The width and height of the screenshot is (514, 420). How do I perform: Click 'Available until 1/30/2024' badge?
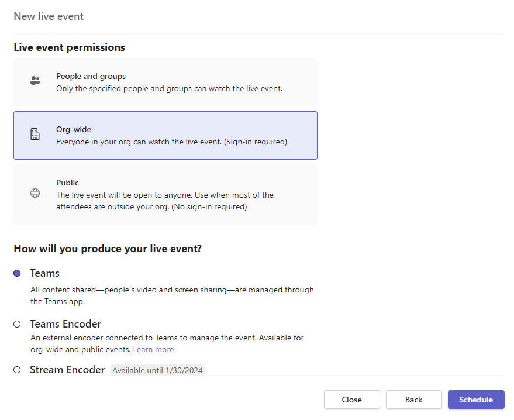[x=157, y=370]
